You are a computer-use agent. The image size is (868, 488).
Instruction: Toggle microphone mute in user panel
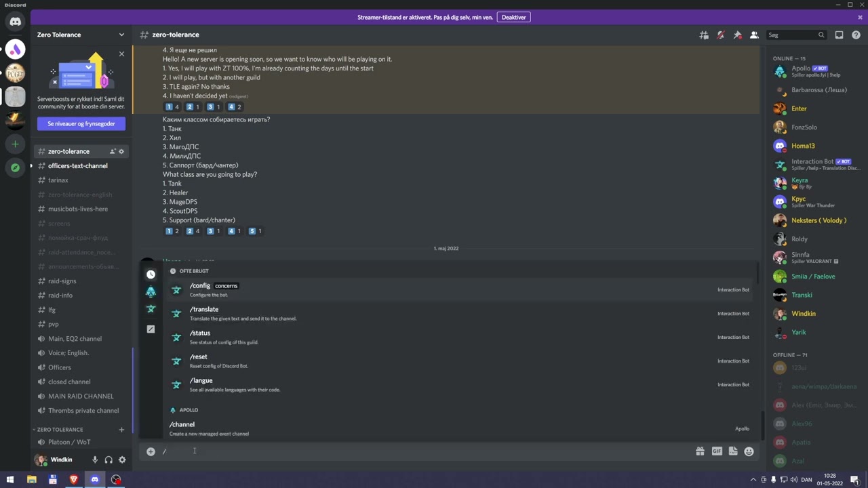click(95, 460)
